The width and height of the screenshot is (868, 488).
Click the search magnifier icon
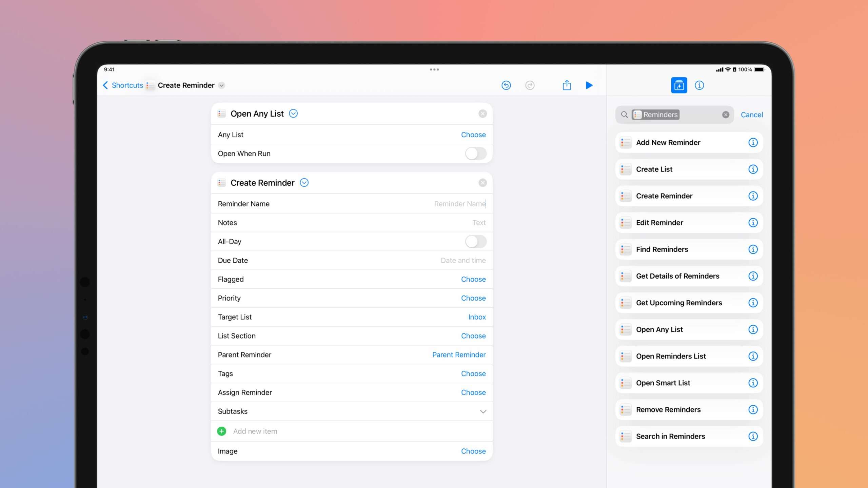624,115
